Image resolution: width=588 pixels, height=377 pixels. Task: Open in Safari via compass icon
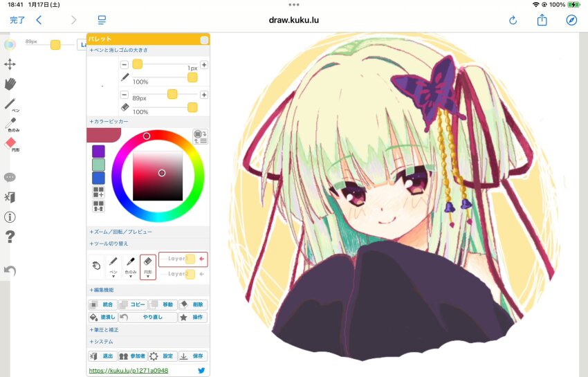click(571, 20)
